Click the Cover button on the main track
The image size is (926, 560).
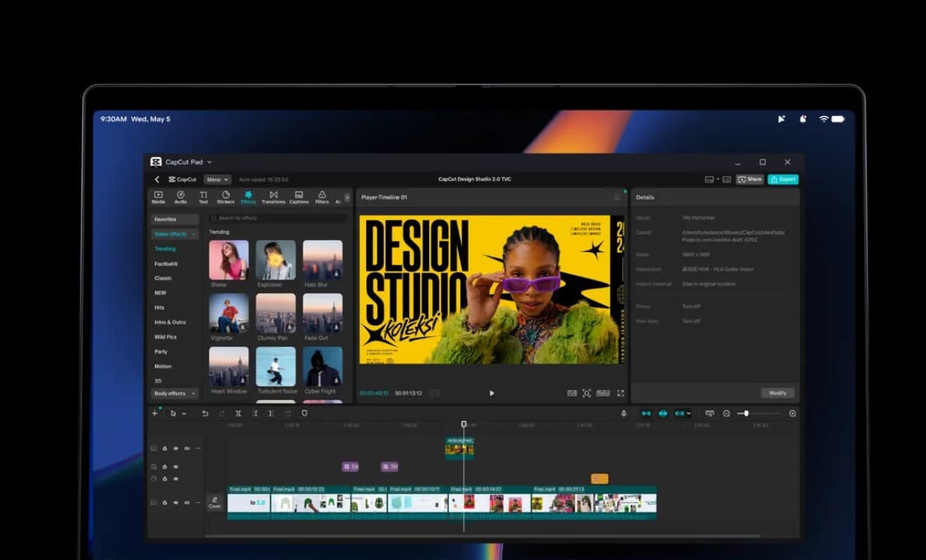pyautogui.click(x=215, y=502)
